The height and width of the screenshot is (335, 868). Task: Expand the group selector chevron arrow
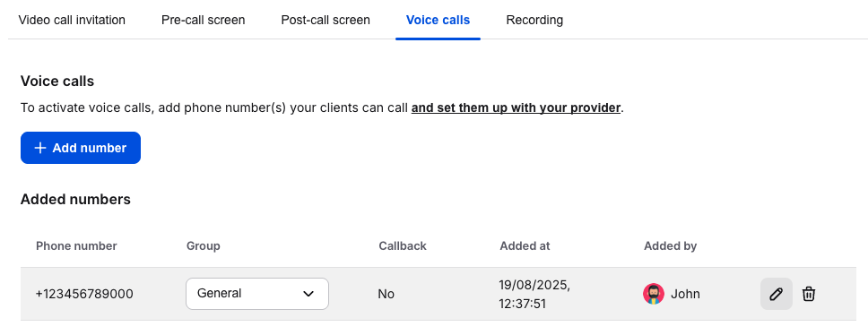(308, 294)
